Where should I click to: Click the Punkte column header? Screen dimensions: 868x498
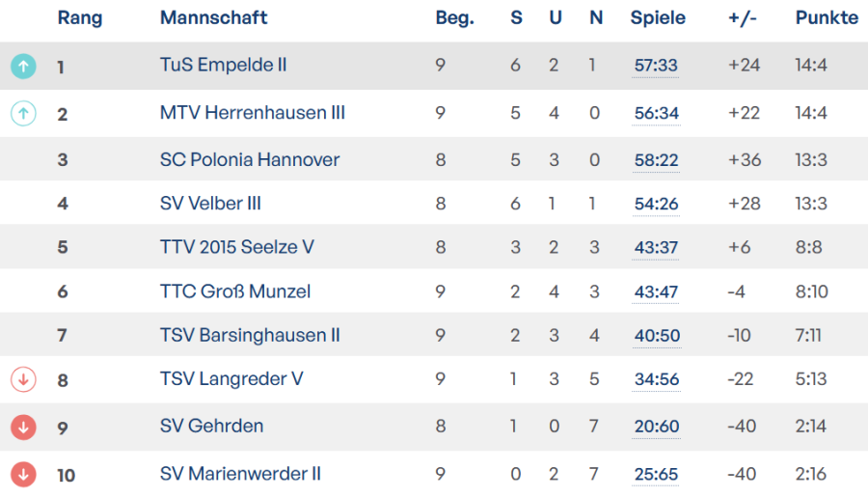click(x=827, y=18)
